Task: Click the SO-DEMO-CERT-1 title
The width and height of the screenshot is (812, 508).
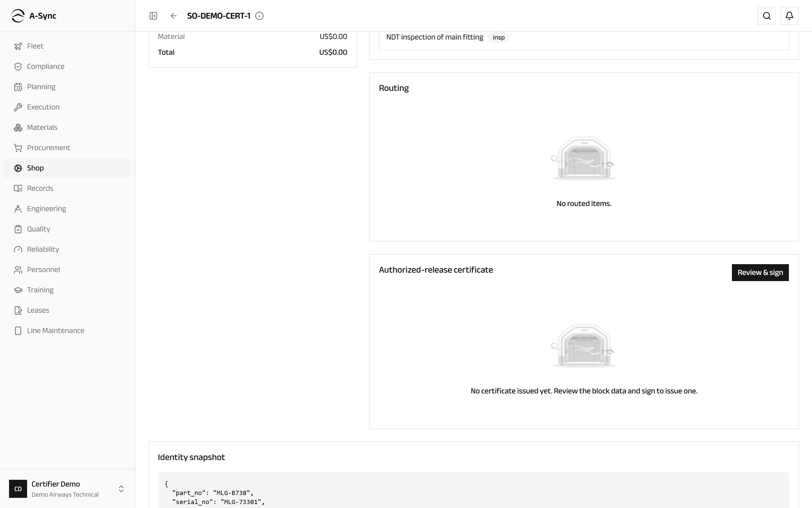Action: (x=219, y=16)
